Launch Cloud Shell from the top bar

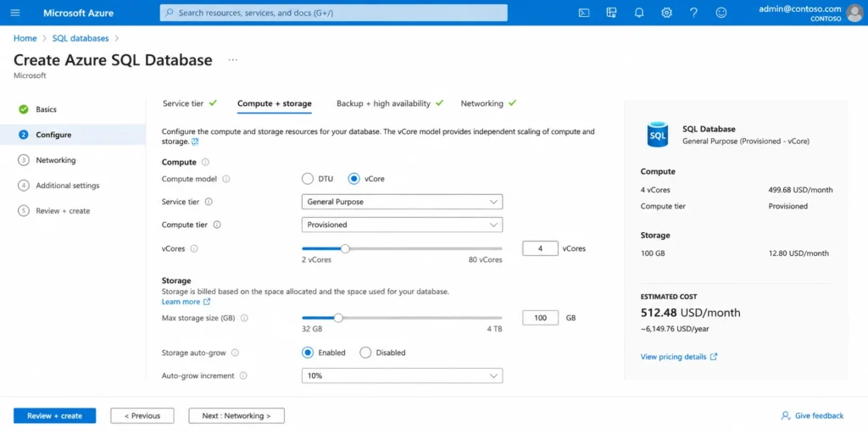click(x=584, y=13)
